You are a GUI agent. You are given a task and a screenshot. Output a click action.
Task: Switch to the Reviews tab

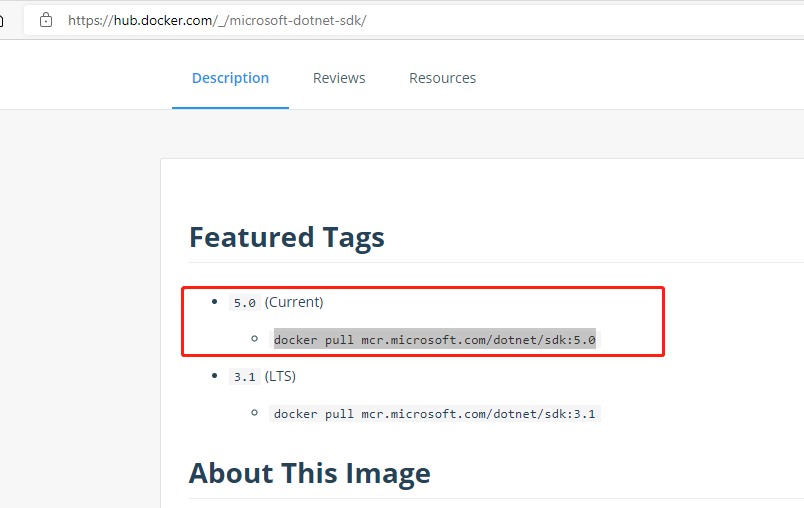coord(339,78)
